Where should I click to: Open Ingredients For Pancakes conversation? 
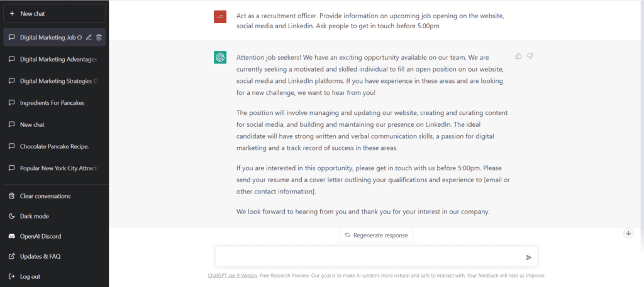54,103
